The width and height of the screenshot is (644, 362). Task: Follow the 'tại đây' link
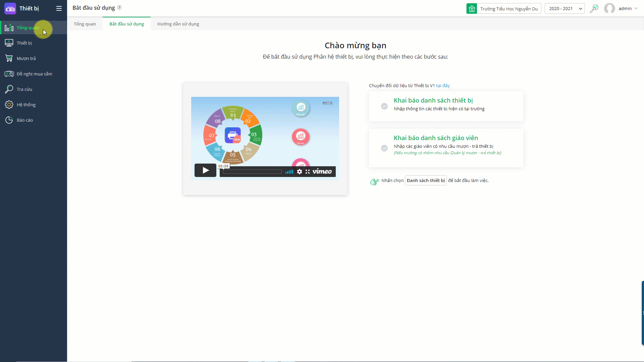click(x=443, y=86)
